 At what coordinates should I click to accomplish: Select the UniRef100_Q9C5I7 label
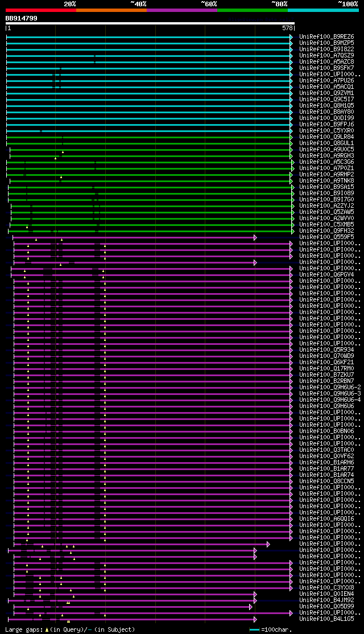click(327, 100)
